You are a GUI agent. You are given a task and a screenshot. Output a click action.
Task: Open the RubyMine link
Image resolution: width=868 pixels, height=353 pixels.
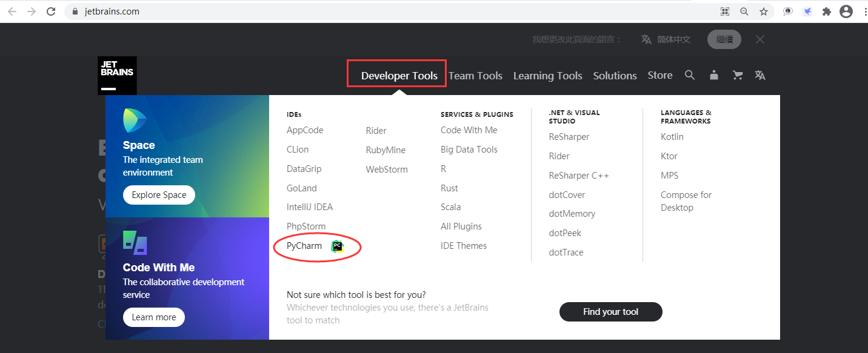(x=386, y=150)
